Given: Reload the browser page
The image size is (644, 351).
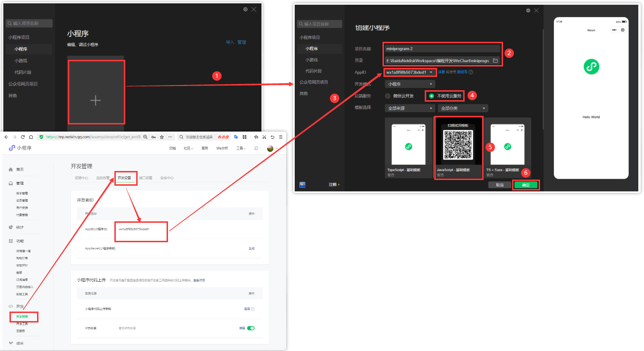Looking at the screenshot, I should [23, 137].
